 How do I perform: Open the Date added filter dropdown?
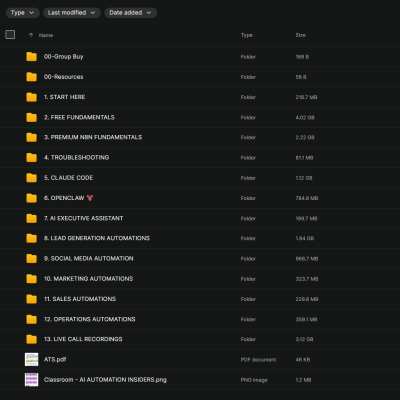[x=130, y=13]
